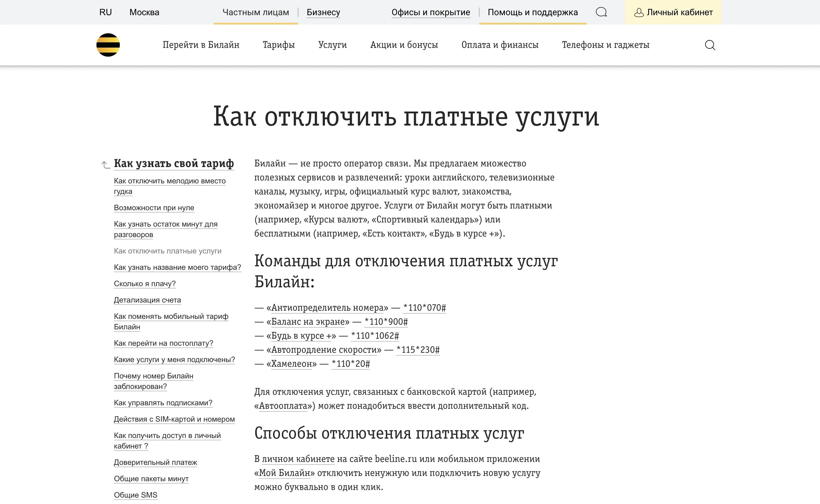Switch language using the RU selector
Viewport: 820px width, 504px height.
pyautogui.click(x=105, y=12)
